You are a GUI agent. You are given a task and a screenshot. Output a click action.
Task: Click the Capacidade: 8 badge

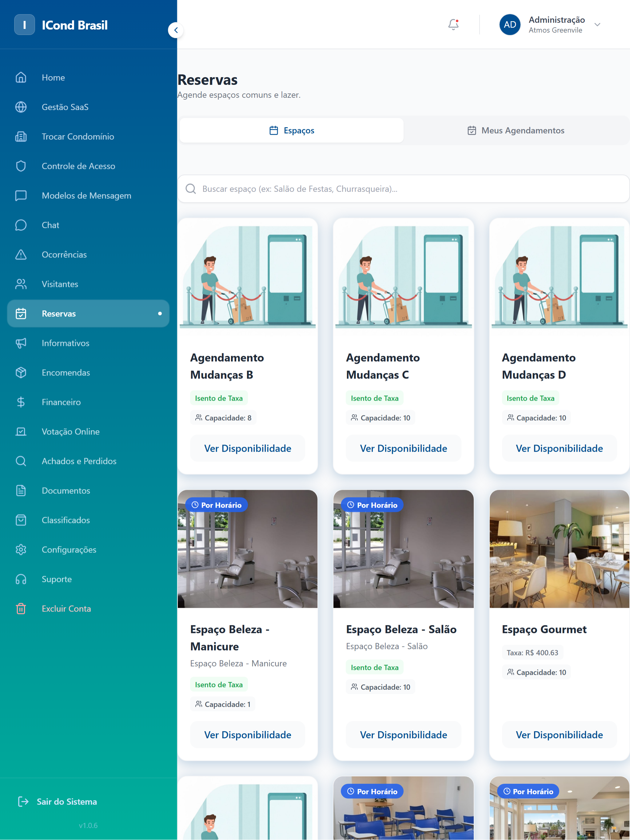pyautogui.click(x=223, y=418)
